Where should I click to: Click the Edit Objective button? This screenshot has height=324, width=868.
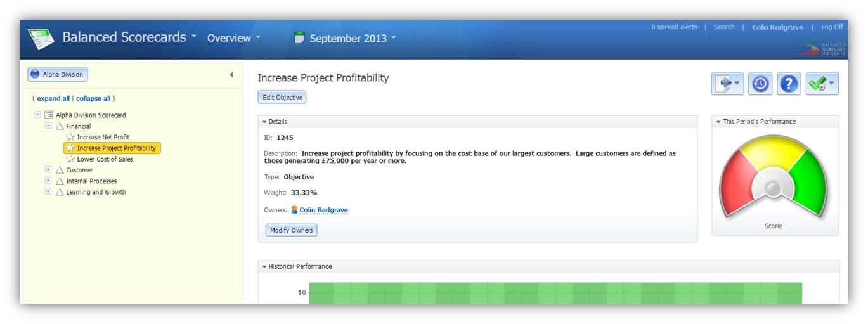[x=282, y=97]
